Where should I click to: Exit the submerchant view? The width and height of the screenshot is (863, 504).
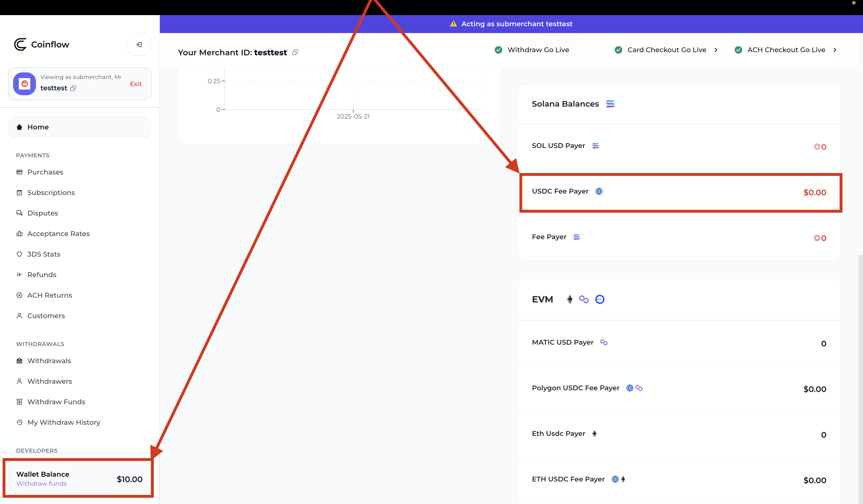pyautogui.click(x=136, y=84)
